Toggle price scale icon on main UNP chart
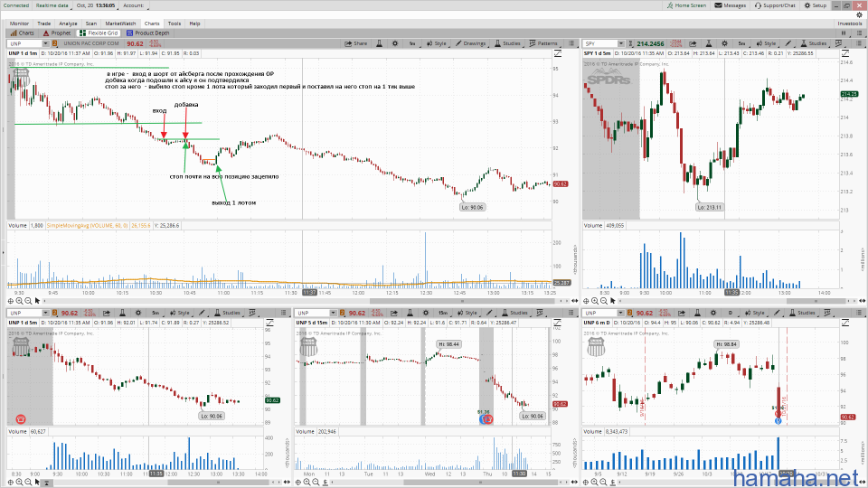 click(x=558, y=53)
